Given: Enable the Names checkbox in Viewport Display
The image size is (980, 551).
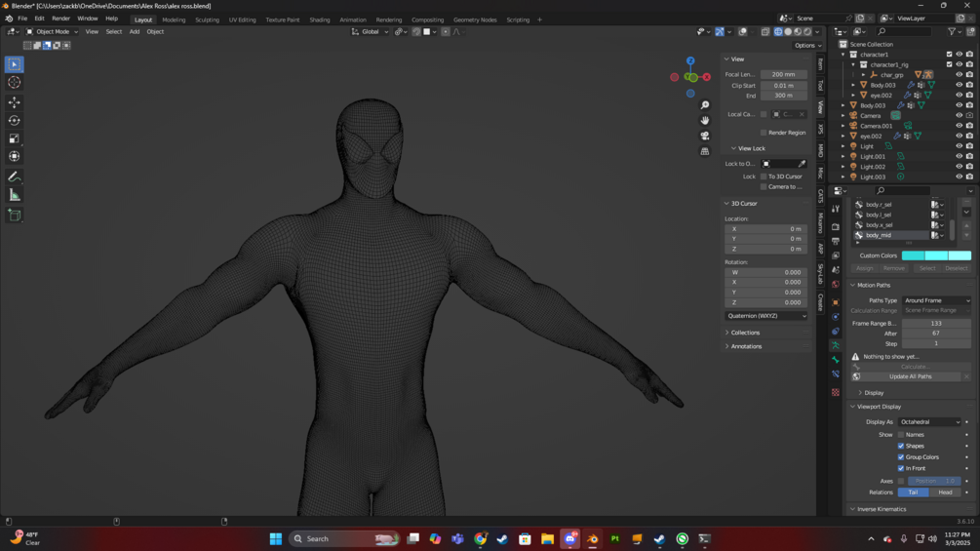Looking at the screenshot, I should coord(901,435).
